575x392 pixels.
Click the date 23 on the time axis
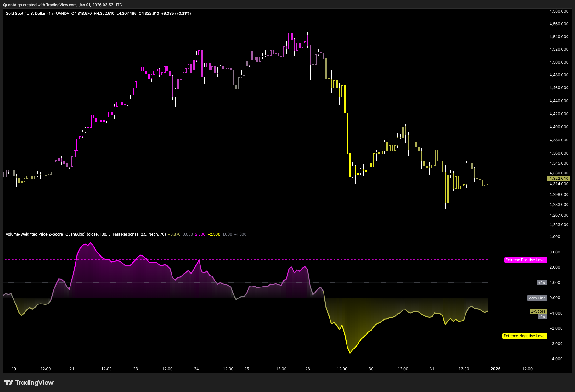[x=135, y=369]
